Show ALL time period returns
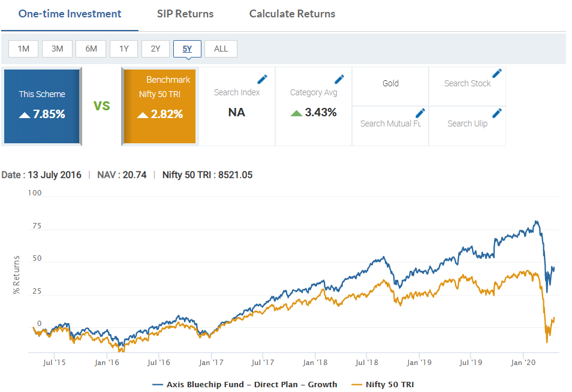This screenshot has width=572, height=392. coord(221,49)
